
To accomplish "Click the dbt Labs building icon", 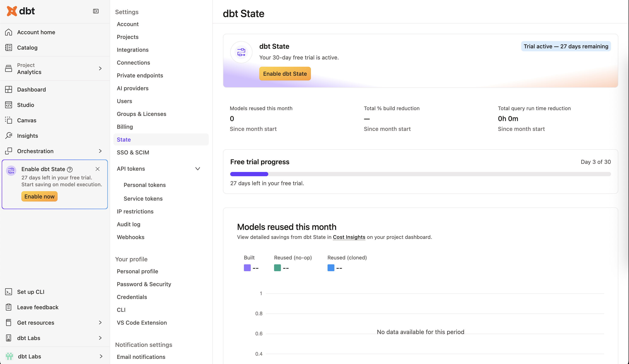I will tap(9, 338).
